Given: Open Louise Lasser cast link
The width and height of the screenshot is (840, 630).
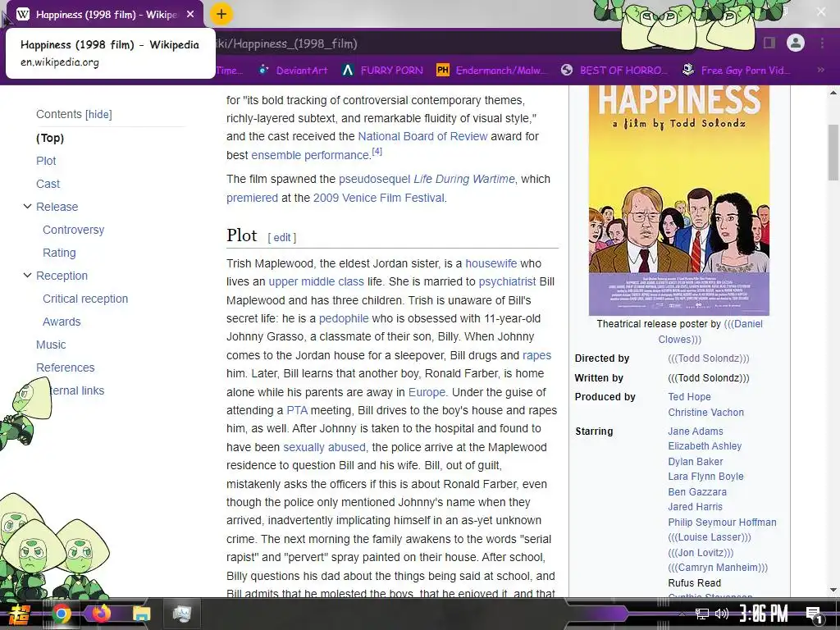Looking at the screenshot, I should (710, 537).
